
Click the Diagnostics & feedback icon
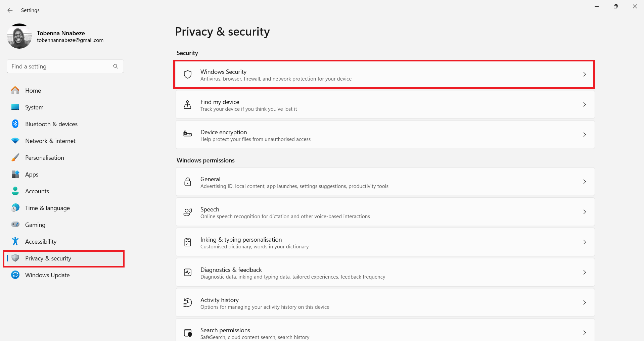pyautogui.click(x=187, y=272)
